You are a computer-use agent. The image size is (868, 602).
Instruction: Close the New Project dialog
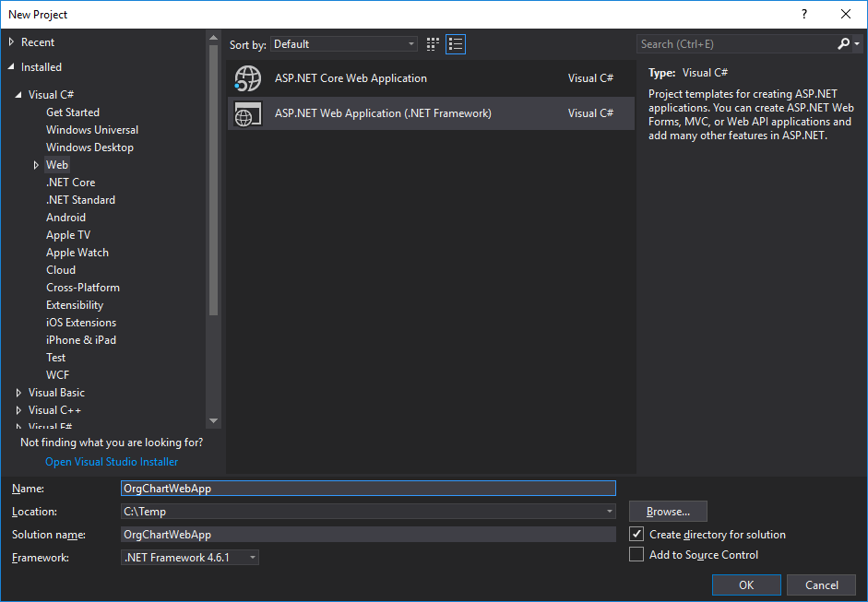click(x=846, y=15)
